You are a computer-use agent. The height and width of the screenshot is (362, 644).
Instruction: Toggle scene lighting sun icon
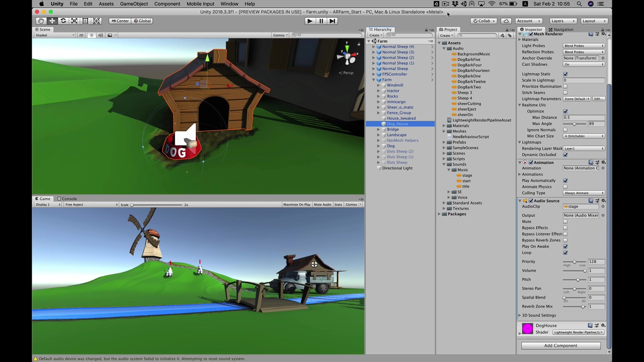click(x=92, y=35)
